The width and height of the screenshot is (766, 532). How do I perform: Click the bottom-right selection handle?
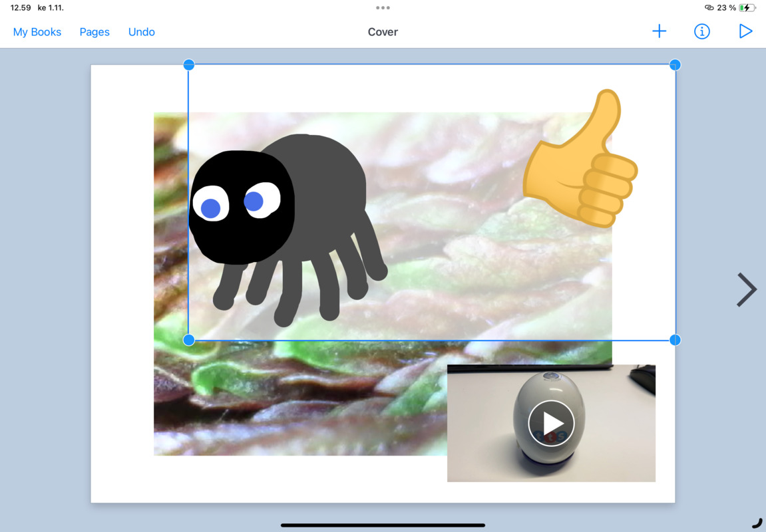point(675,340)
